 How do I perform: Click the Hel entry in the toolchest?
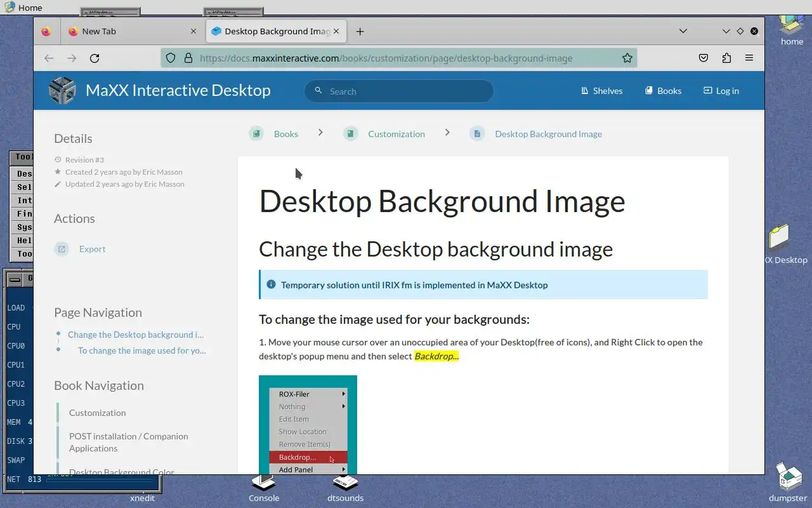[23, 241]
